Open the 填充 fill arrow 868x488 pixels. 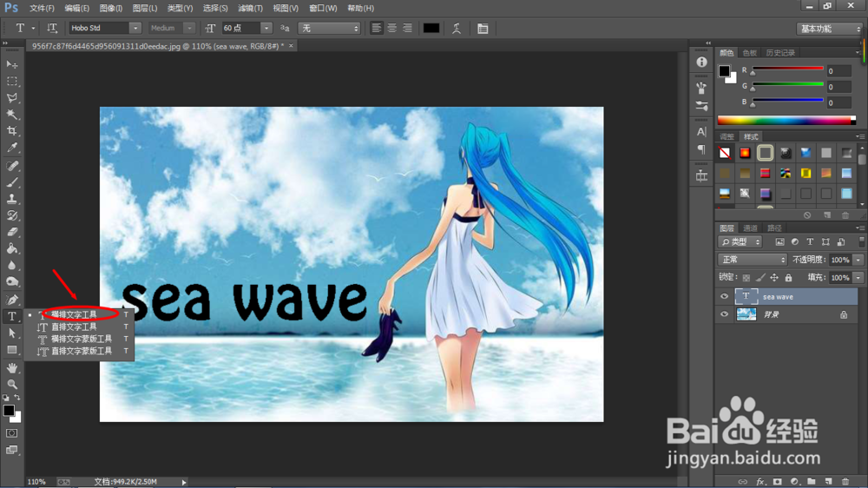858,278
